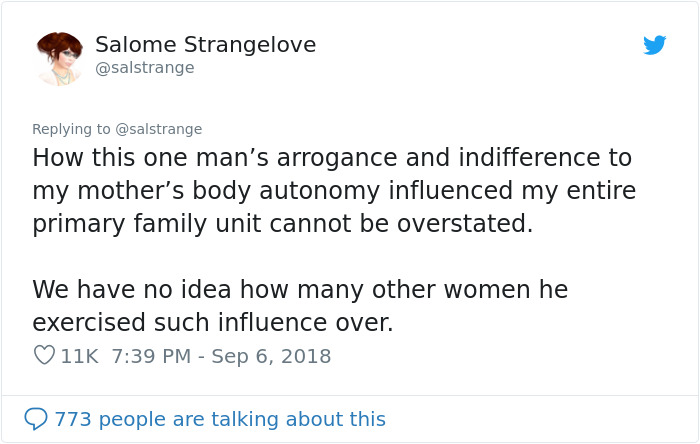Open "773 people are talking about this"

[x=220, y=419]
